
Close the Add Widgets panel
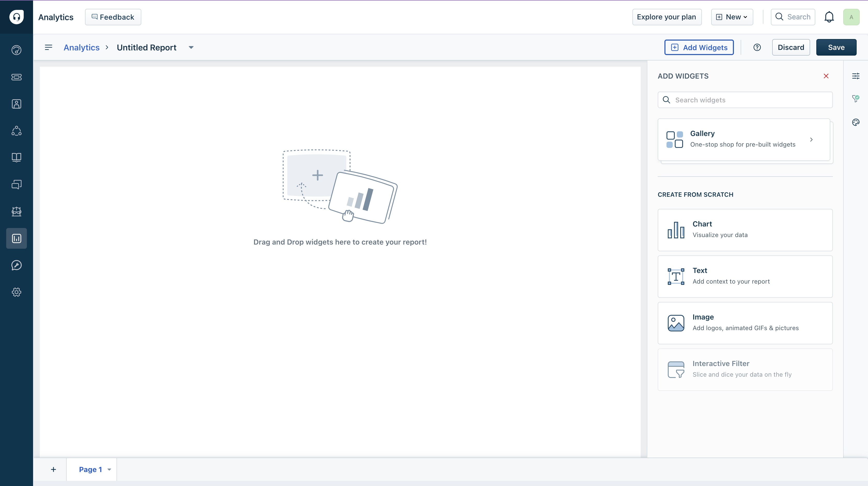[826, 76]
